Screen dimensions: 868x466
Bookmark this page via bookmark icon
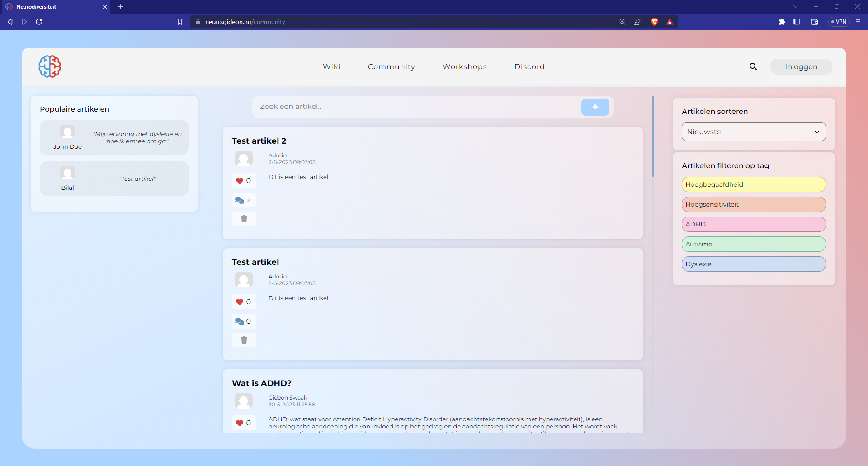[x=180, y=22]
